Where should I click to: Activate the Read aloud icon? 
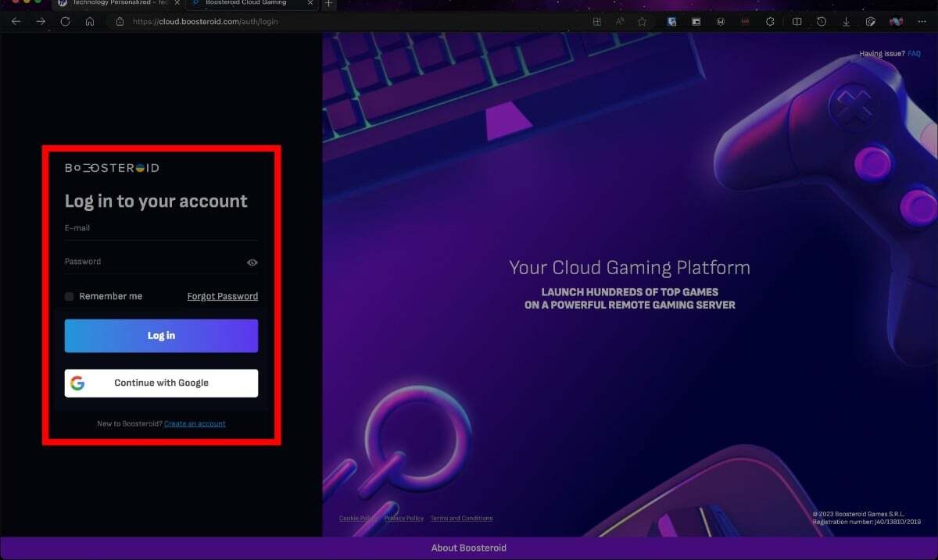[619, 22]
